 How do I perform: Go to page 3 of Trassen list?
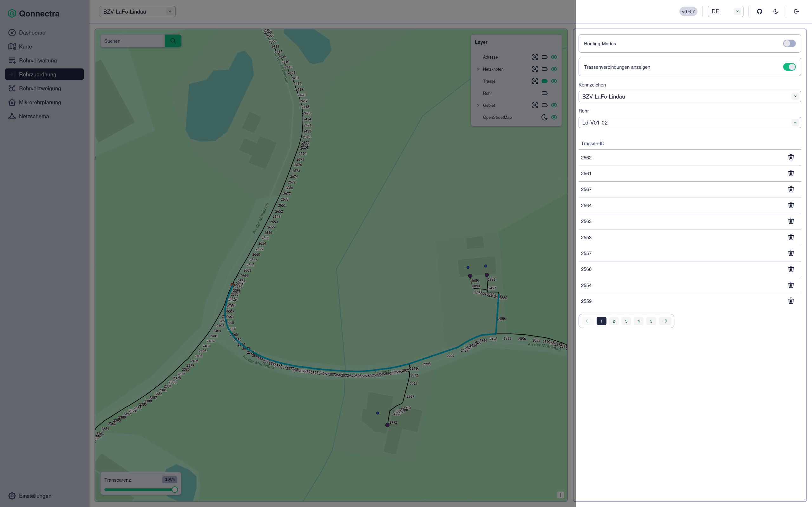(626, 321)
